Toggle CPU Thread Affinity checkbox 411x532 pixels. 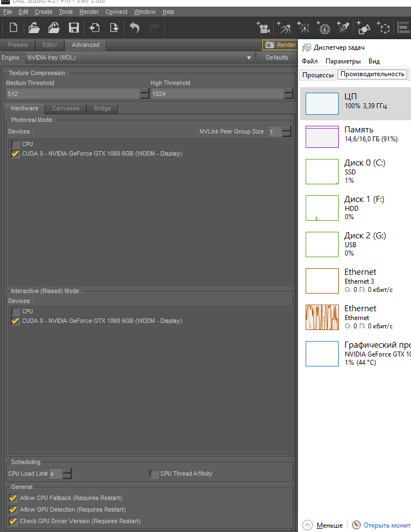(x=153, y=474)
